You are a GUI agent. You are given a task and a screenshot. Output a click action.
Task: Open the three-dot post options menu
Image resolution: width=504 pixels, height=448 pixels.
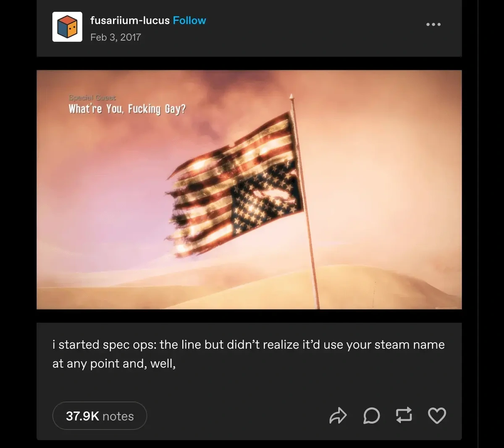pos(433,24)
